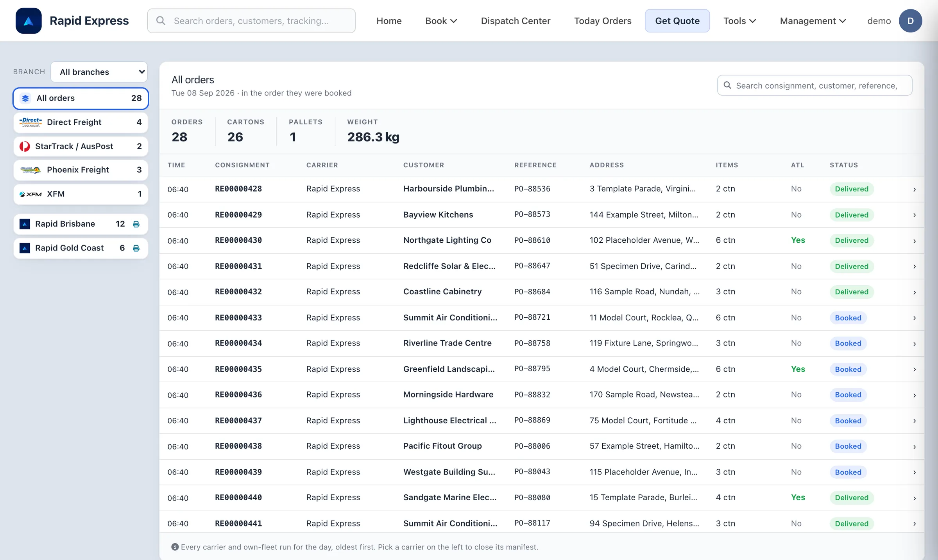
Task: Click the StarTrack / AusPost logo icon
Action: [25, 147]
